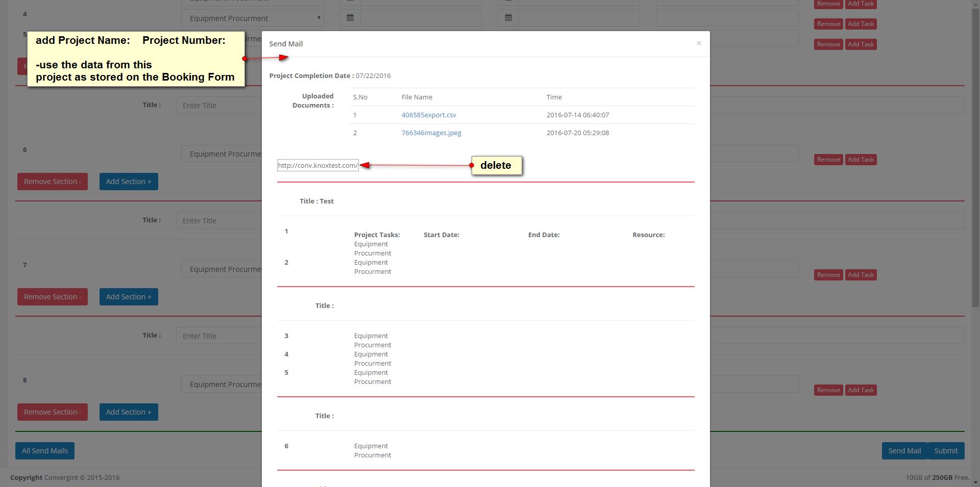Screen dimensions: 980x487
Task: Click the rightmost text field in row 4
Action: (727, 18)
